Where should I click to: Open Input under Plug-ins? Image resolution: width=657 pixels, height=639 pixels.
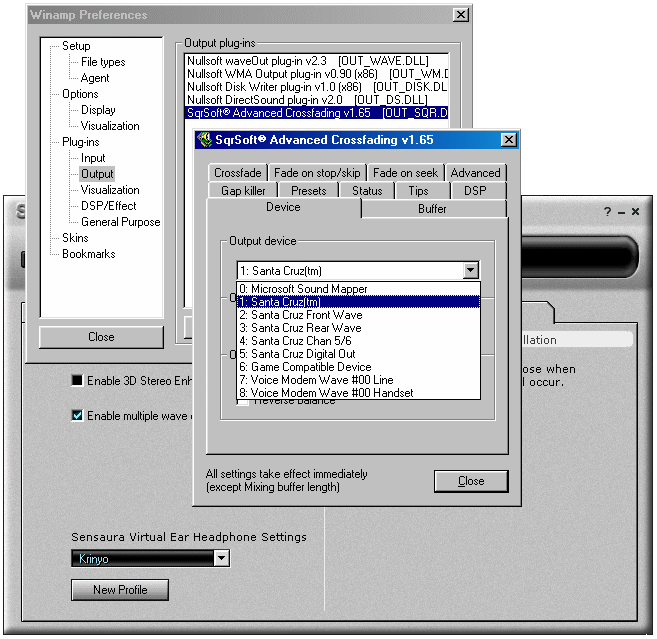[x=93, y=158]
